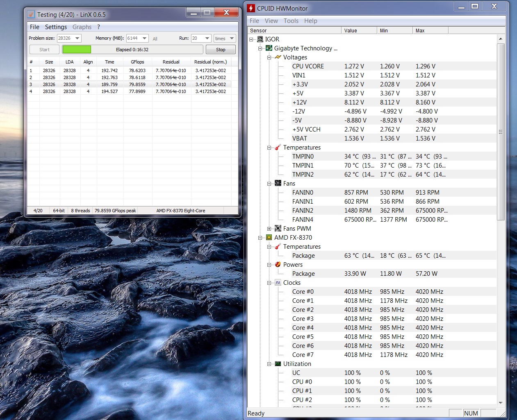Click the Time column header in LinX
Viewport: 517px width, 420px height.
(x=109, y=62)
